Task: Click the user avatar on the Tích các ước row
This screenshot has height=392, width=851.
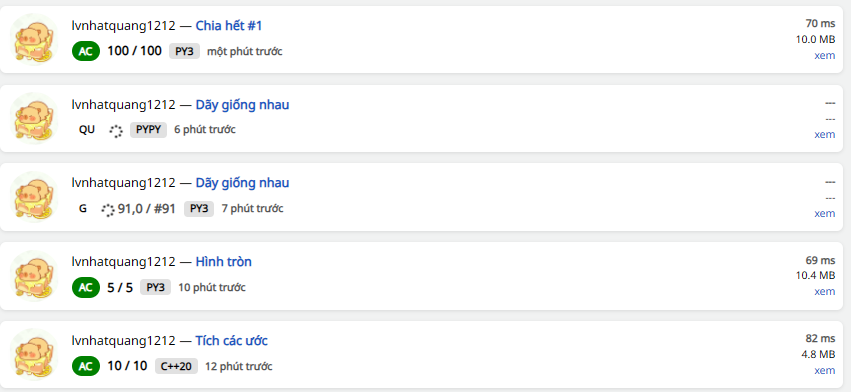Action: pos(34,354)
